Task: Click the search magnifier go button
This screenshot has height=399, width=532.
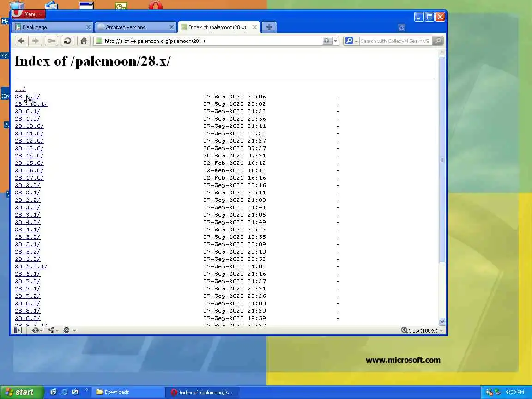Action: [438, 41]
